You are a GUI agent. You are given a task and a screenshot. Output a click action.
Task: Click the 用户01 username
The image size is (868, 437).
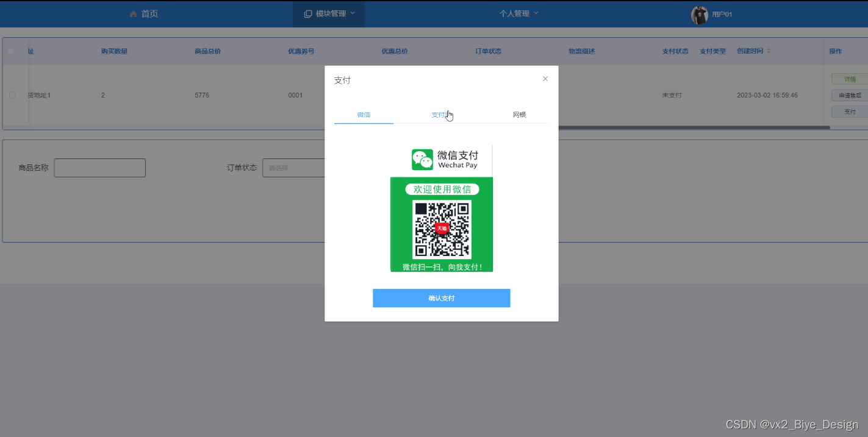(722, 14)
